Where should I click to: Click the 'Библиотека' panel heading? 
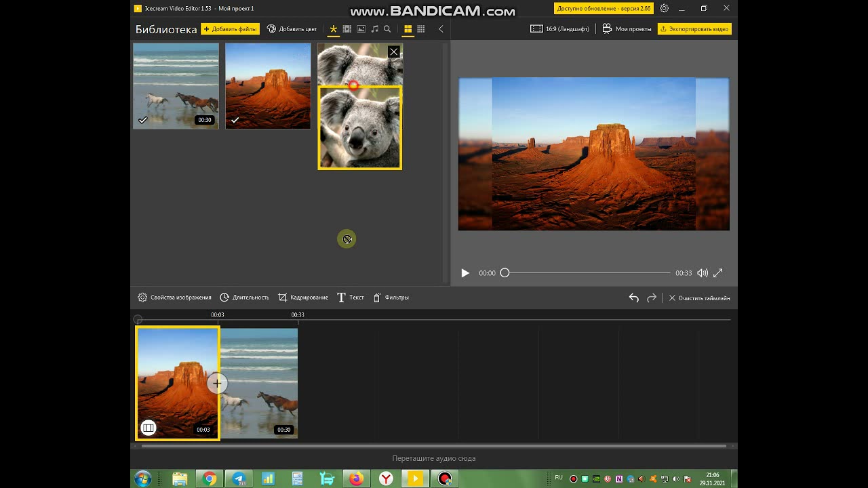166,29
